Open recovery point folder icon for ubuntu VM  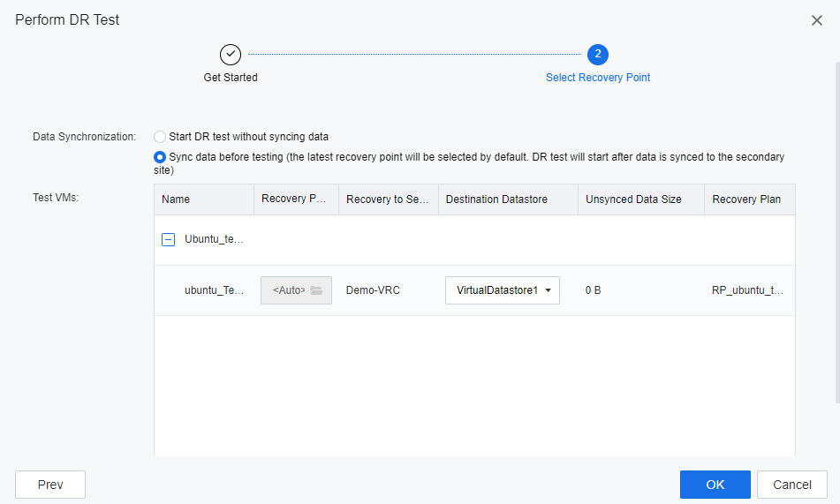point(316,290)
